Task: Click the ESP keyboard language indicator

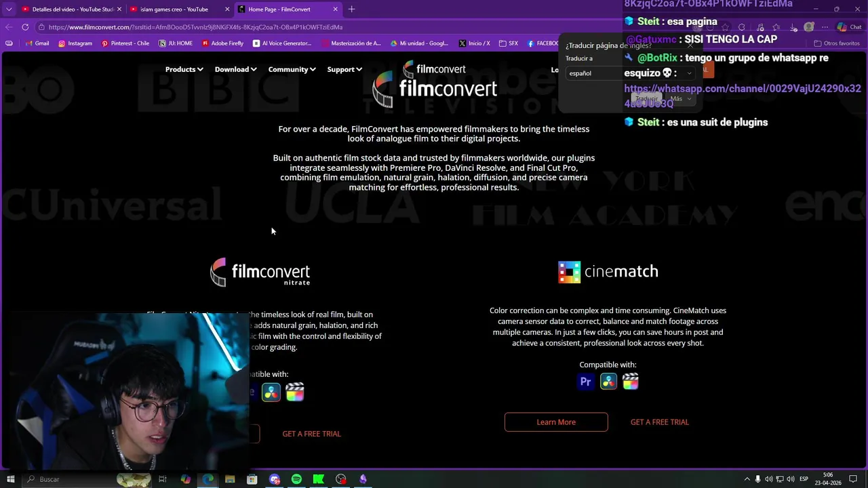Action: pyautogui.click(x=804, y=479)
